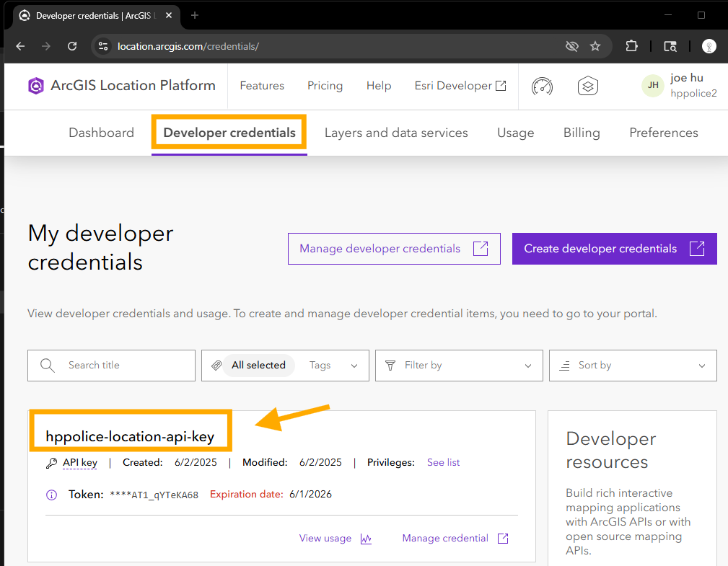Click the joe hu account name
The height and width of the screenshot is (566, 728).
click(x=687, y=78)
